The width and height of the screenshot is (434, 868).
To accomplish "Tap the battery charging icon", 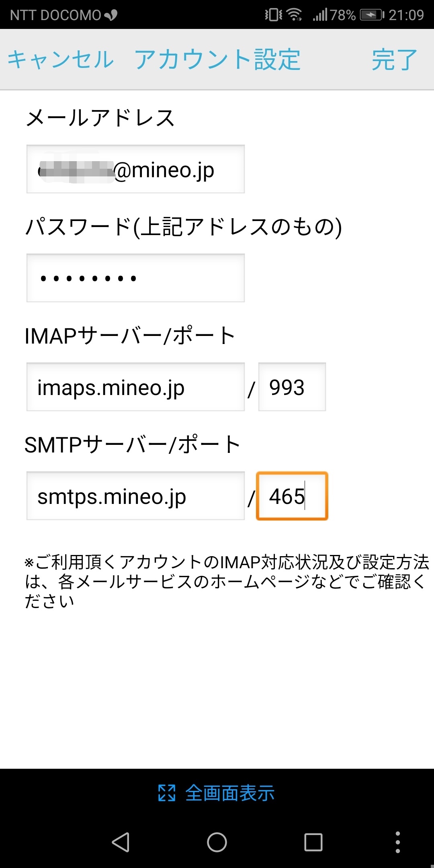I will point(372,15).
